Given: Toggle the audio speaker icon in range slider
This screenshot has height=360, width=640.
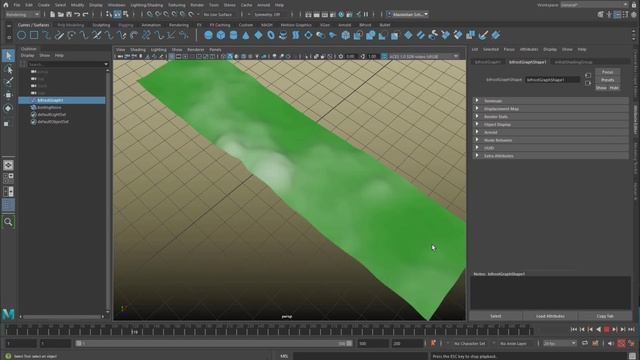Looking at the screenshot, I should pos(611,343).
